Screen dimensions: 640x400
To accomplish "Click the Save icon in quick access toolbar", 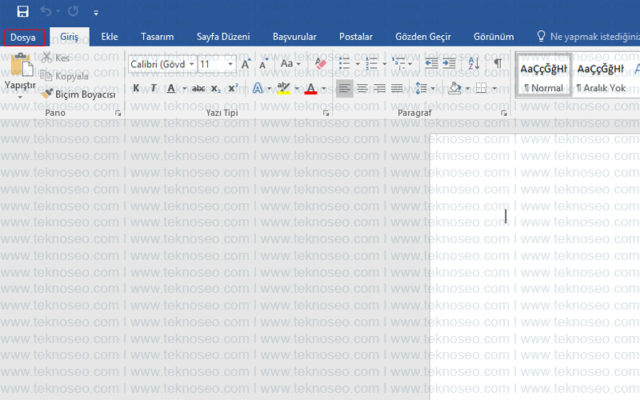I will click(22, 11).
